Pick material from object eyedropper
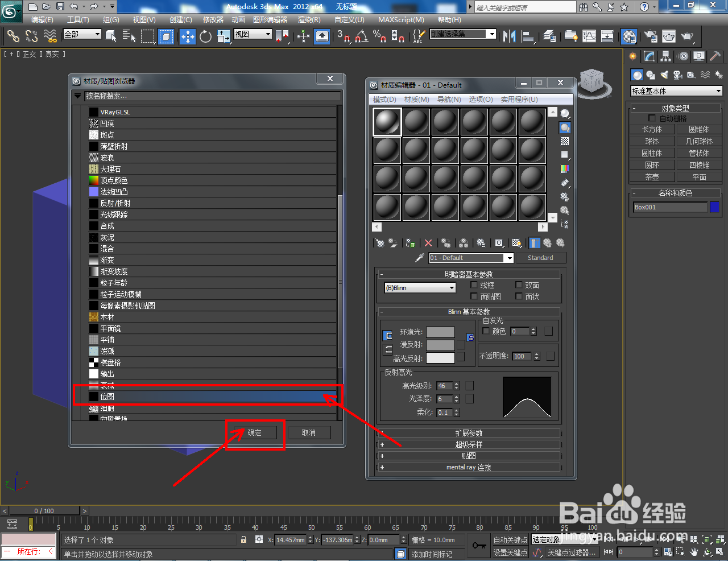 [420, 258]
